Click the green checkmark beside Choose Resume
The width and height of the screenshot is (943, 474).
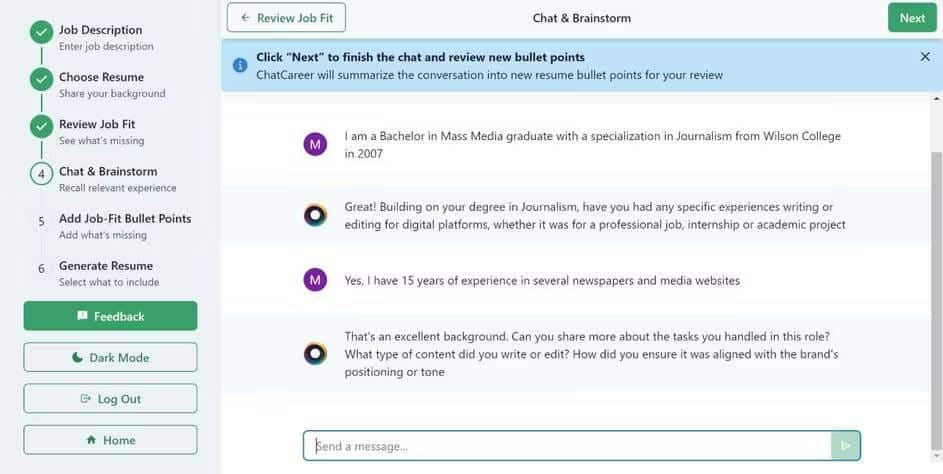pyautogui.click(x=41, y=80)
